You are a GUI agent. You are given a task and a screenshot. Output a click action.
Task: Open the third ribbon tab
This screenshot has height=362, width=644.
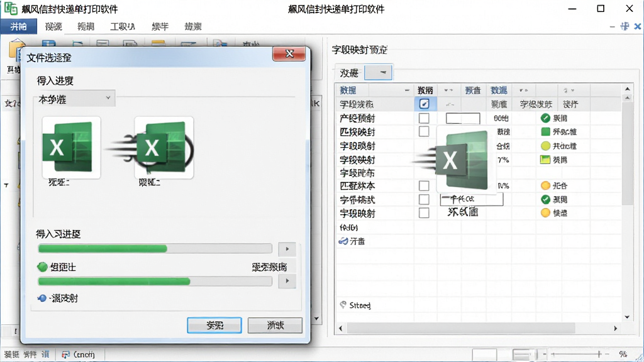86,26
